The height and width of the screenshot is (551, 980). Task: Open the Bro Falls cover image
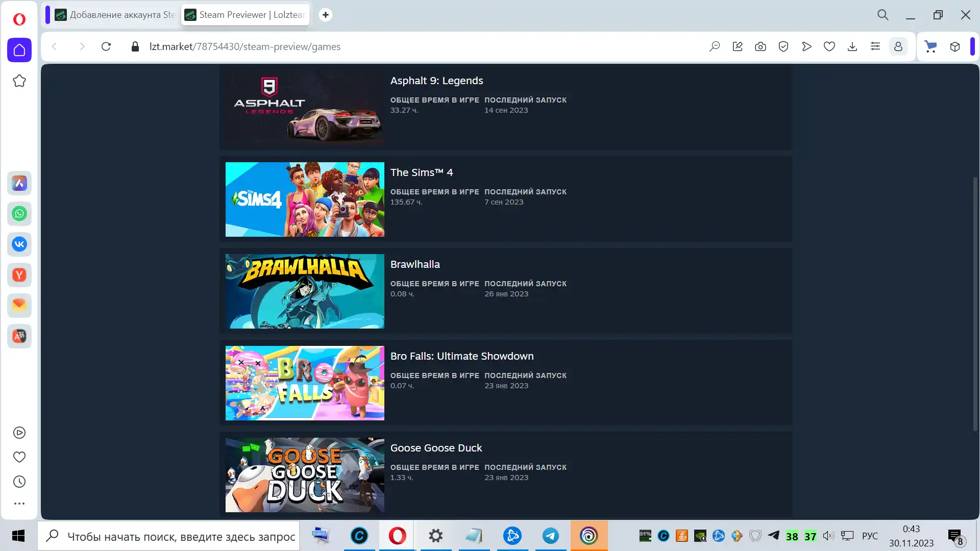point(305,383)
